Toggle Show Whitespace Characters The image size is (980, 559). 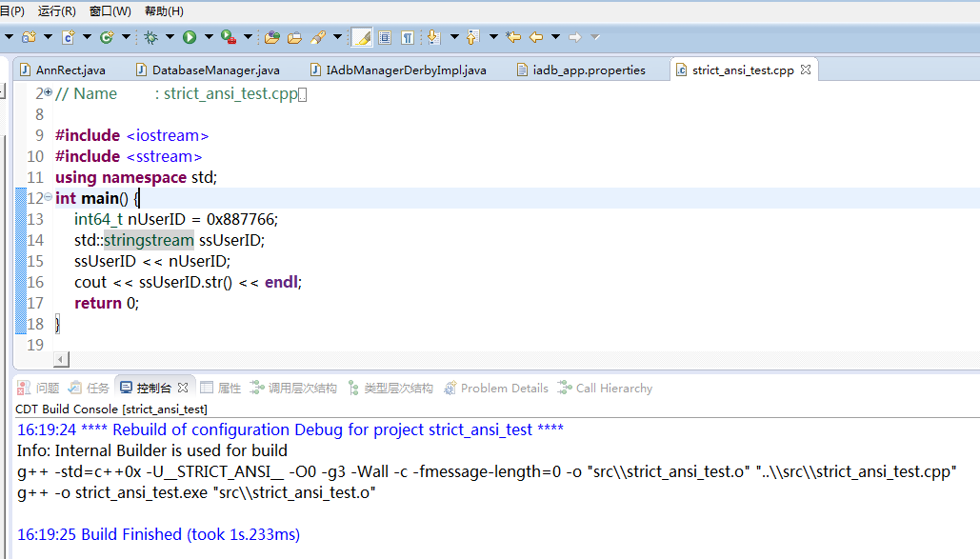408,37
